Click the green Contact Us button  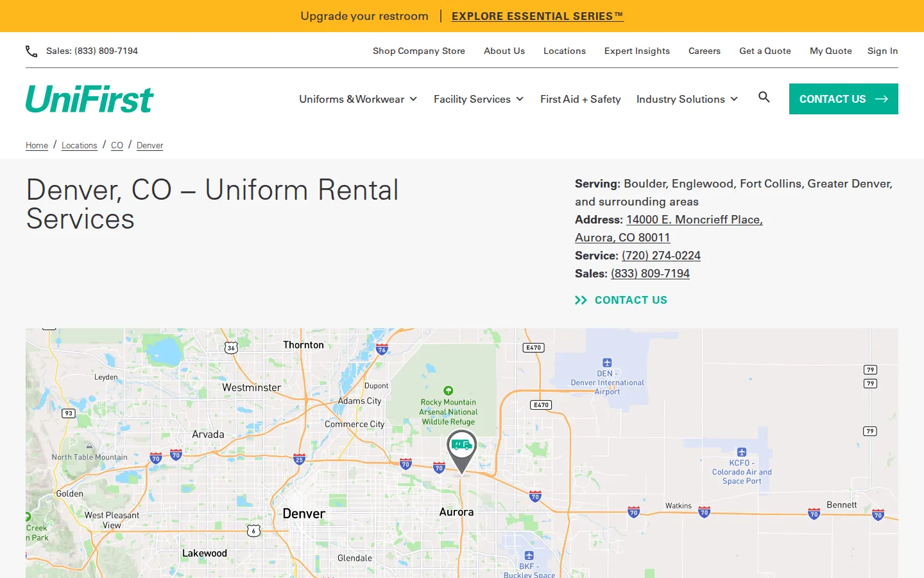(844, 99)
